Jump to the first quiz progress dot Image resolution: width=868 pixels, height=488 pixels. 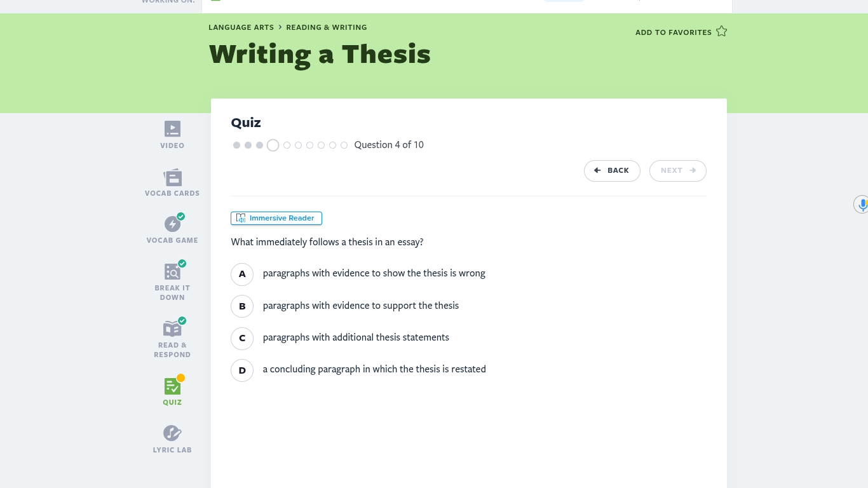(236, 145)
